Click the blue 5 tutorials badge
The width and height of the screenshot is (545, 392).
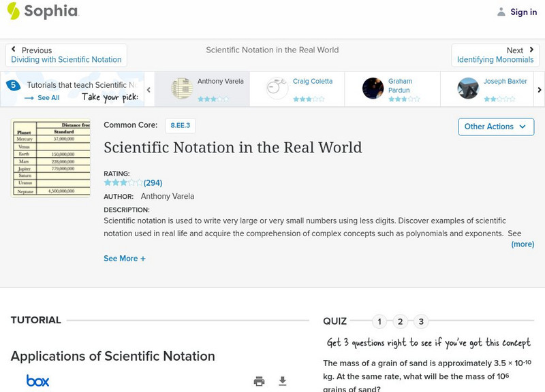coord(13,86)
